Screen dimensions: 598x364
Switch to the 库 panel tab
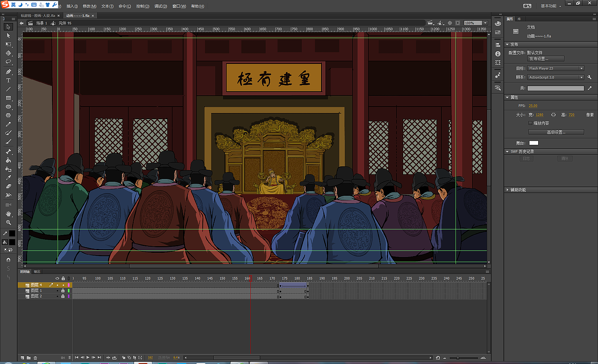pyautogui.click(x=520, y=19)
